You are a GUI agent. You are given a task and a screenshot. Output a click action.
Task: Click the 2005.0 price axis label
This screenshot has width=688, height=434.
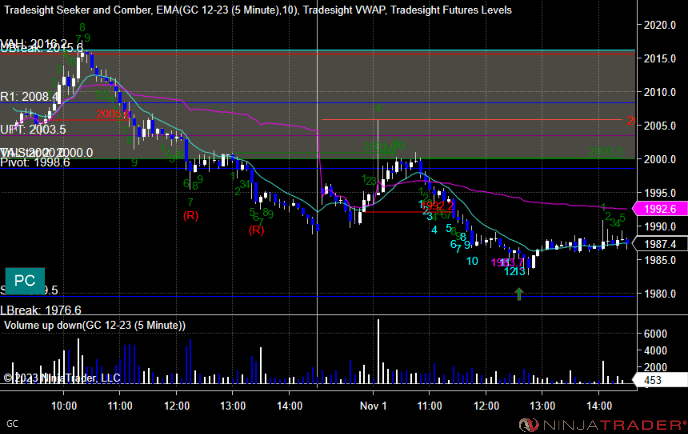coord(659,126)
